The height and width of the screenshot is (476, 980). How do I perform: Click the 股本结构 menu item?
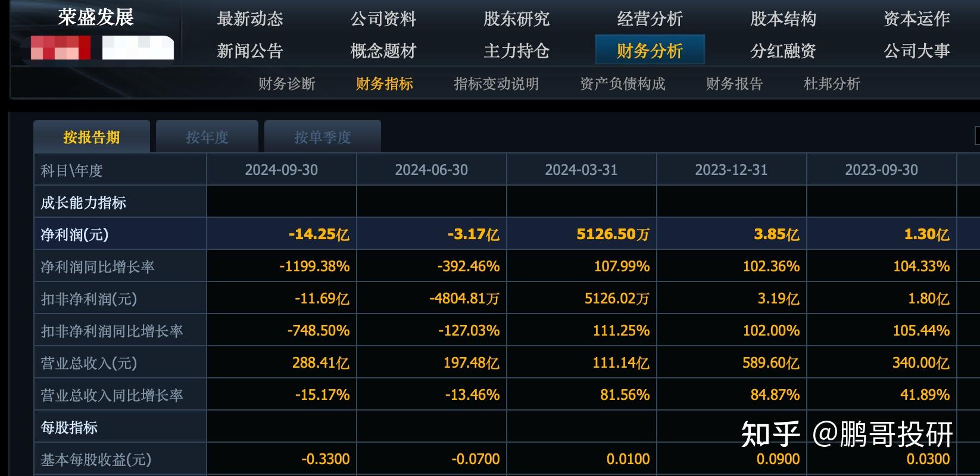783,19
